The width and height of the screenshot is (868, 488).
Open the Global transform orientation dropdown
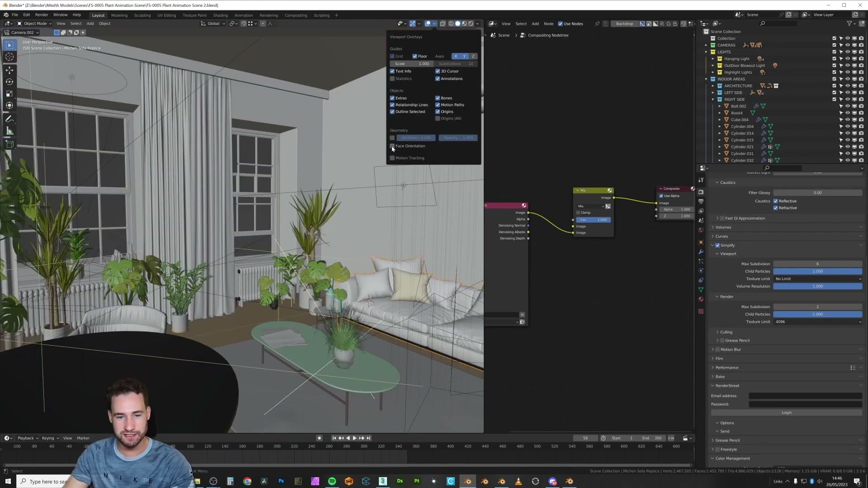[213, 23]
